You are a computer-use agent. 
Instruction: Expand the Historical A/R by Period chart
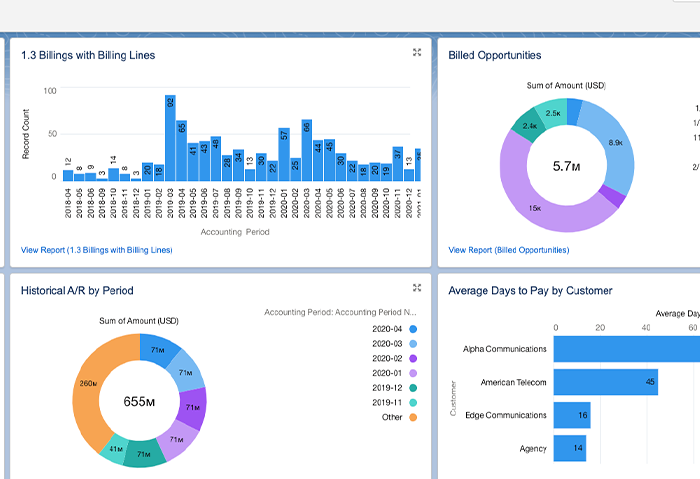tap(417, 287)
